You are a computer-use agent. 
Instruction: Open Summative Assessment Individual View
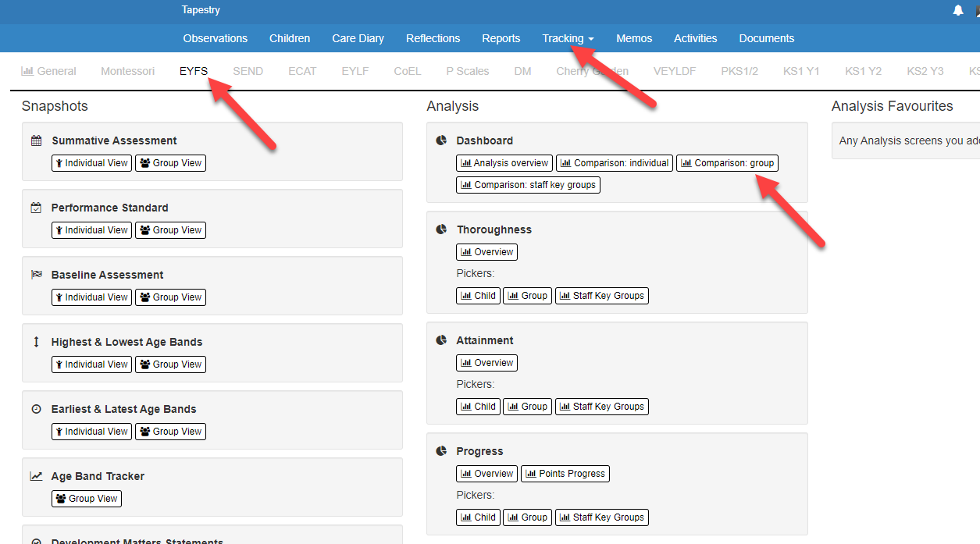pos(92,163)
